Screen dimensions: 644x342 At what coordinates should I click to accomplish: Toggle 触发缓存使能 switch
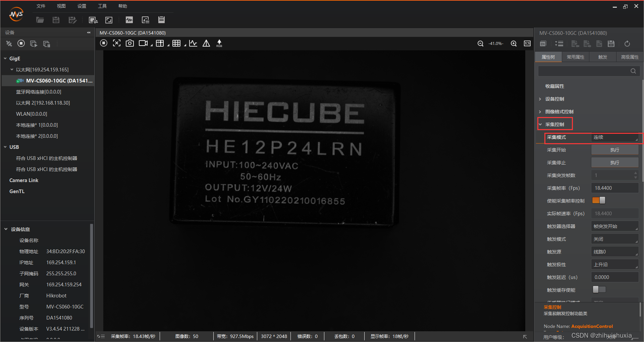599,289
